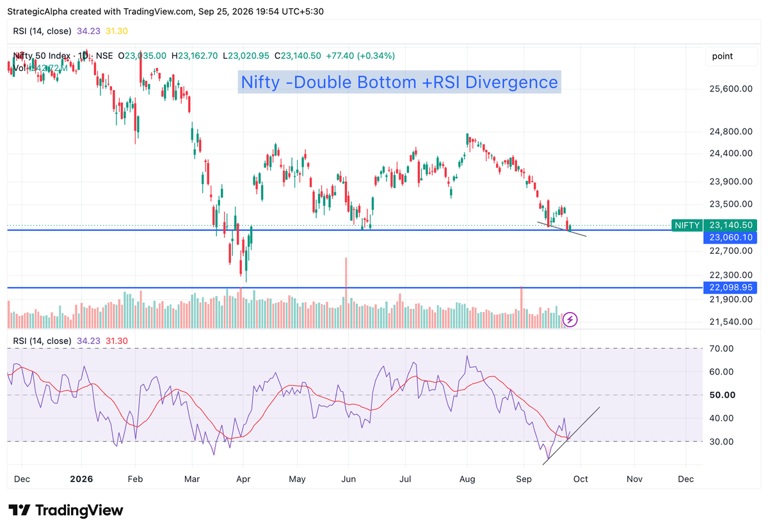Select the chart title 'Nifty -Double Bottom +RSI Divergence'
Screen dimensions: 768x532
(399, 82)
